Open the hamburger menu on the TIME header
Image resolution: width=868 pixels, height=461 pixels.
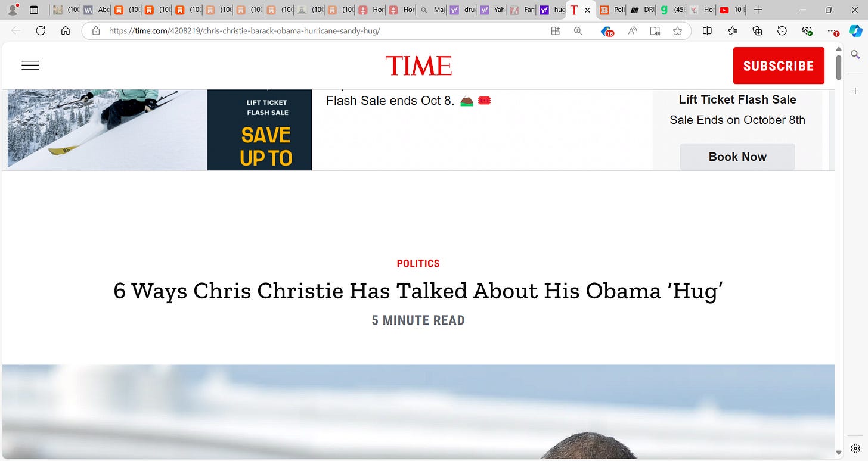click(30, 66)
